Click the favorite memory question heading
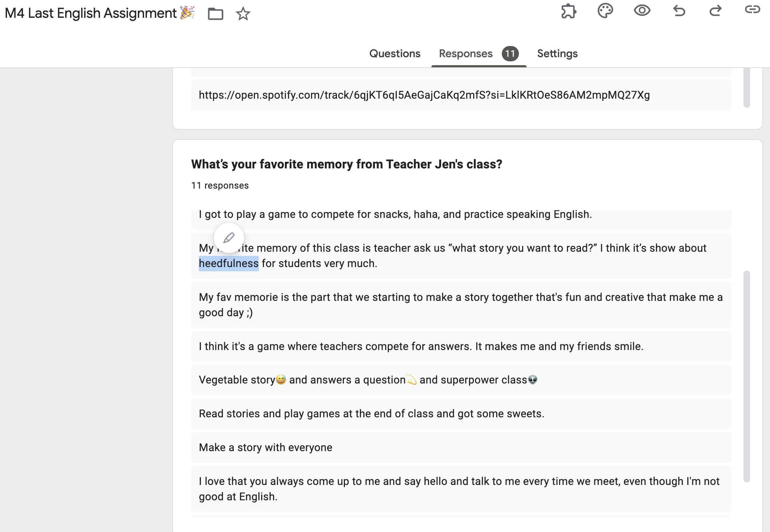770x532 pixels. pyautogui.click(x=347, y=164)
